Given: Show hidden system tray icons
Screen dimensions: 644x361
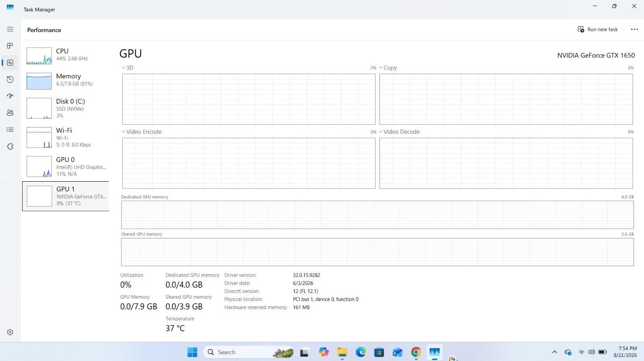Looking at the screenshot, I should pos(555,352).
